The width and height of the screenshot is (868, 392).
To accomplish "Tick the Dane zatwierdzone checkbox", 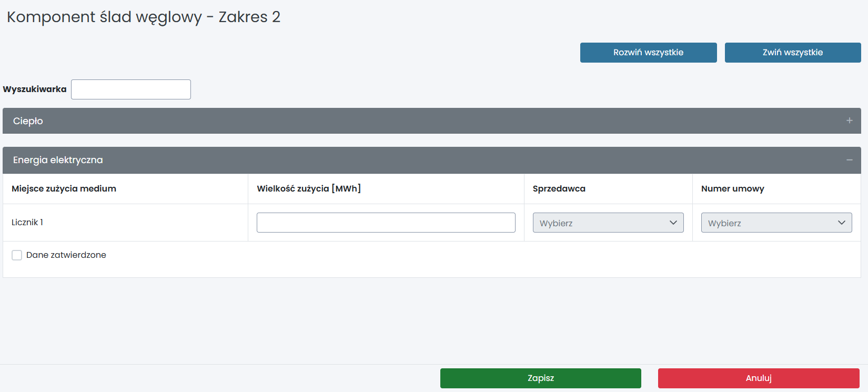I will 17,255.
